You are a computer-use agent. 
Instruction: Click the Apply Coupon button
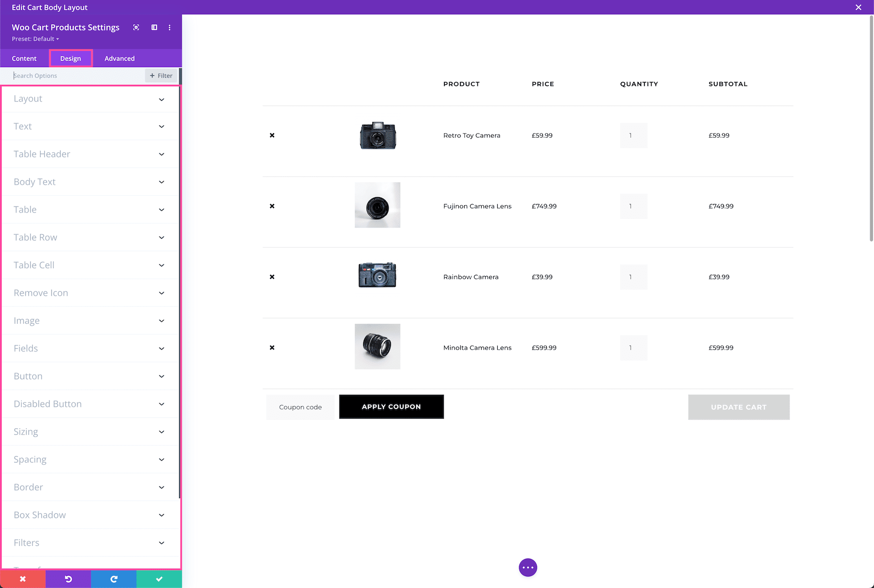point(391,407)
